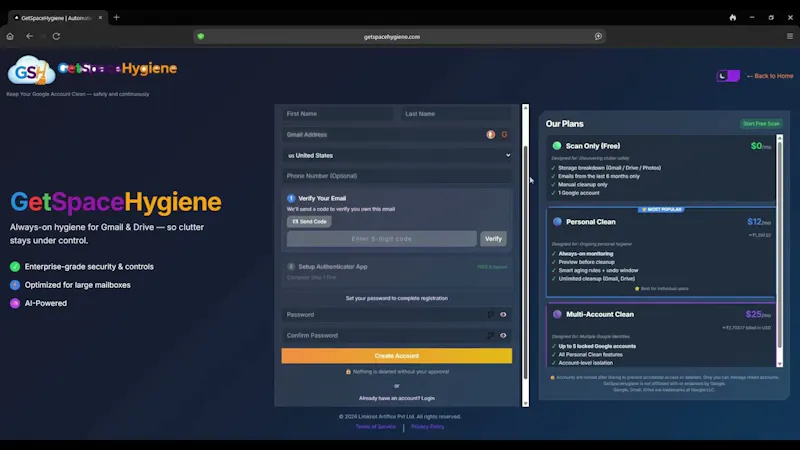Go back with browser back arrow

tap(30, 36)
